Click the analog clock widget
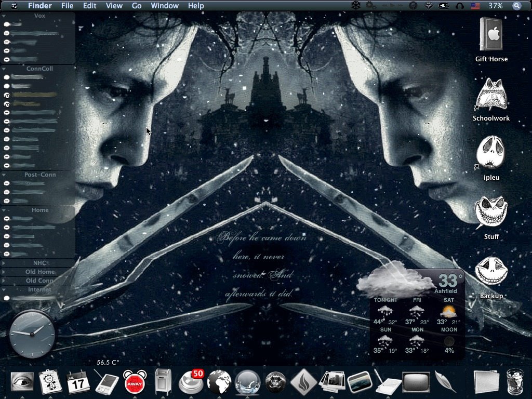 coord(32,334)
